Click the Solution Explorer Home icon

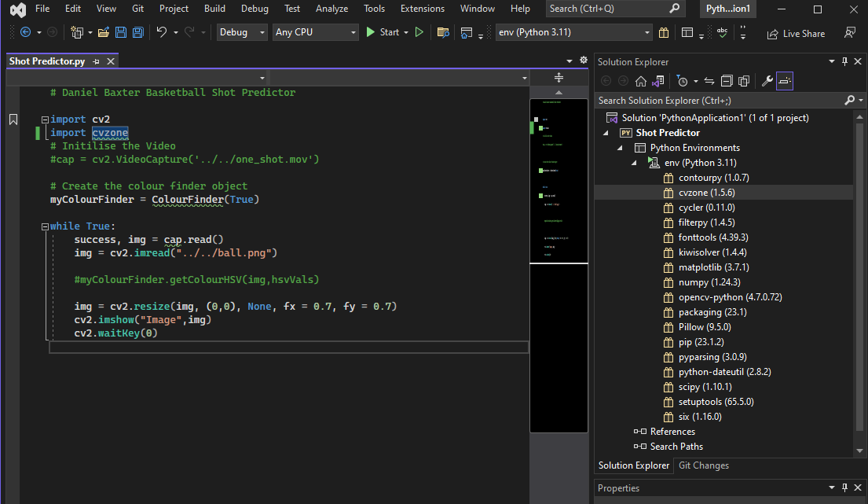pyautogui.click(x=640, y=82)
